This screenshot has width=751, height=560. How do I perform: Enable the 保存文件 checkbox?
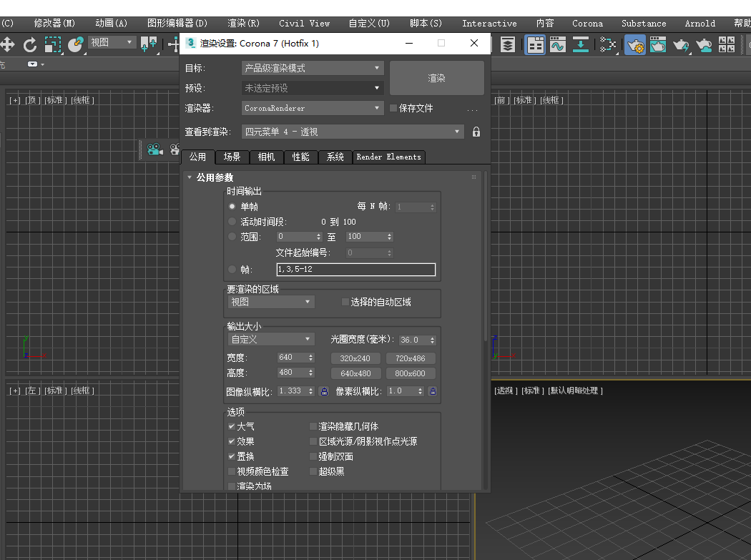pos(393,108)
